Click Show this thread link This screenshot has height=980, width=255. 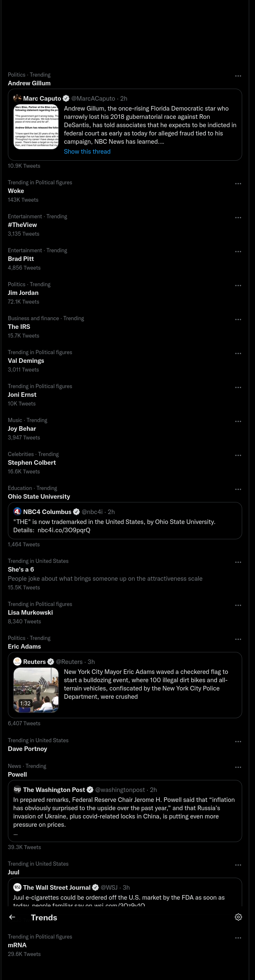click(87, 152)
